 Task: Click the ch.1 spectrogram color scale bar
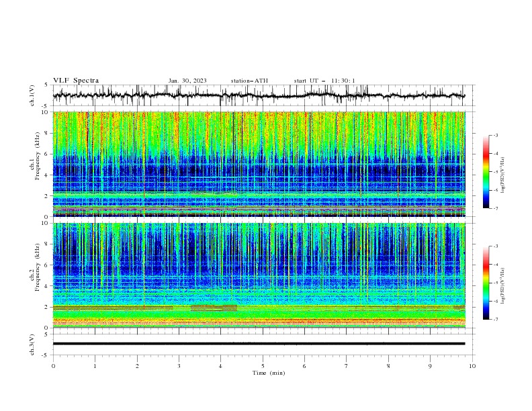[486, 171]
